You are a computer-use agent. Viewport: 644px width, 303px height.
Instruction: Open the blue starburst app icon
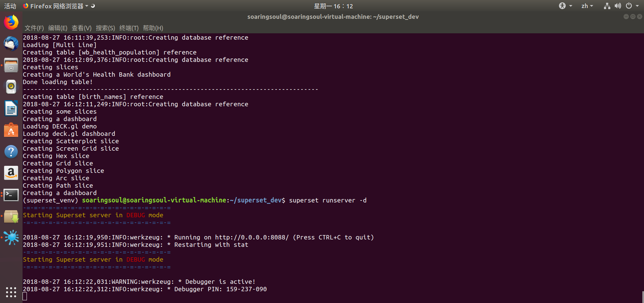tap(11, 237)
